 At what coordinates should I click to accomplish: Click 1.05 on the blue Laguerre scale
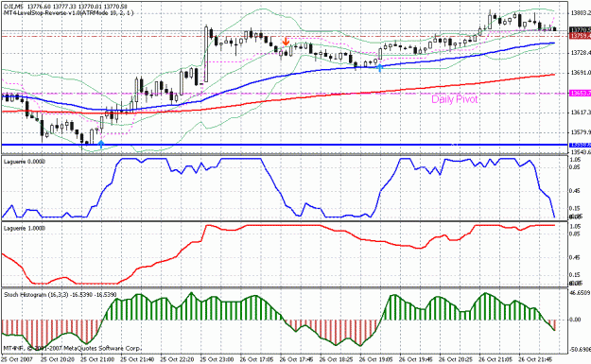click(575, 160)
